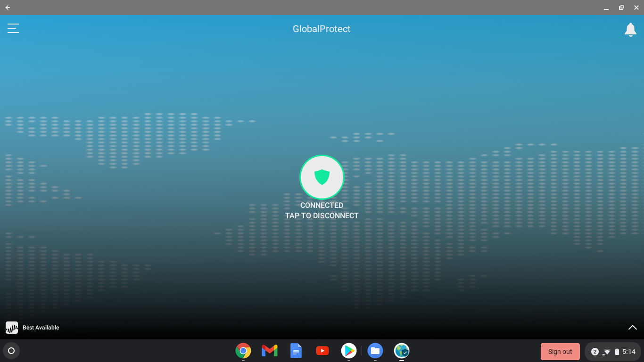Click the battery status icon
Image resolution: width=644 pixels, height=362 pixels.
tap(617, 352)
